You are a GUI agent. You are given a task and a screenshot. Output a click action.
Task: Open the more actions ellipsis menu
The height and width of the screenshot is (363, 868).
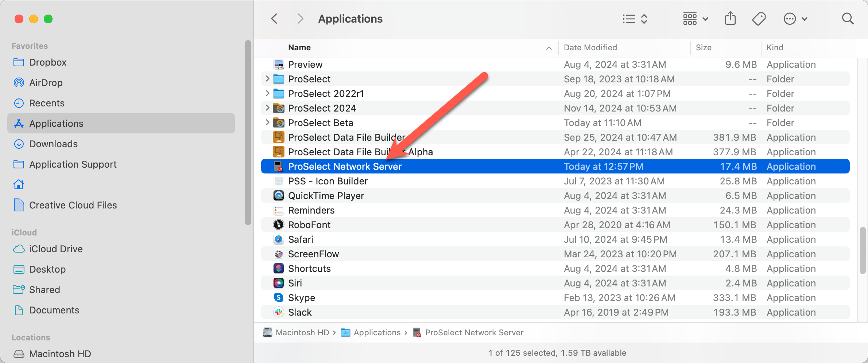(x=795, y=19)
